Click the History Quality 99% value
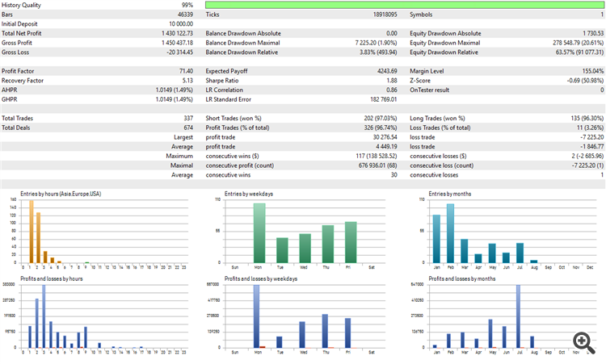This screenshot has height=364, width=606. click(x=187, y=5)
